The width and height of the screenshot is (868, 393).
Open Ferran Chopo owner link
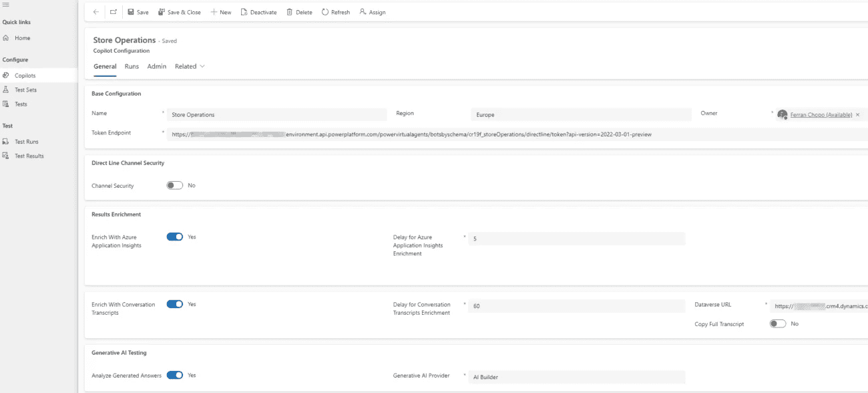tap(821, 115)
